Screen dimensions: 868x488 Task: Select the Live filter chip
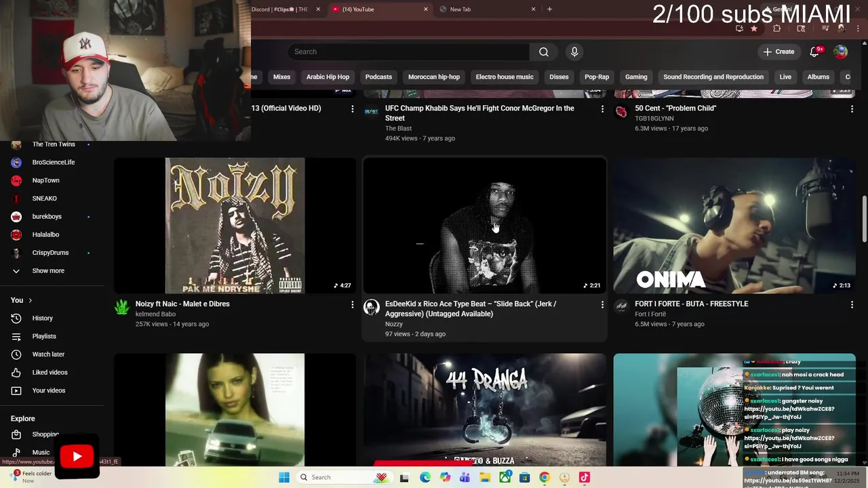tap(785, 77)
